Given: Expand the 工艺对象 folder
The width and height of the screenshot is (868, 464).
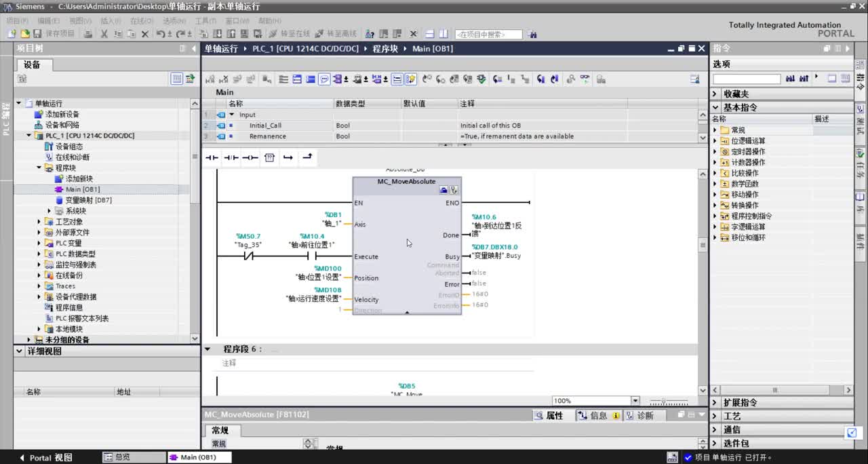Looking at the screenshot, I should (x=39, y=222).
